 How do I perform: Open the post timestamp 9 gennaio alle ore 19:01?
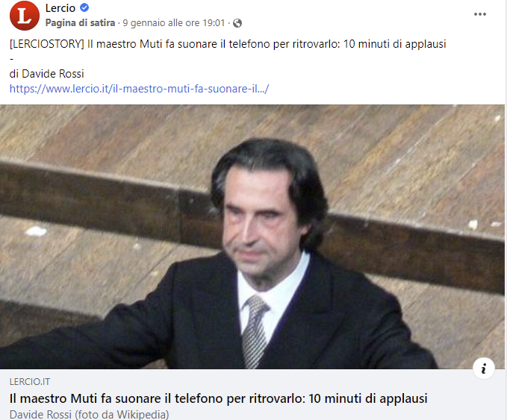174,23
